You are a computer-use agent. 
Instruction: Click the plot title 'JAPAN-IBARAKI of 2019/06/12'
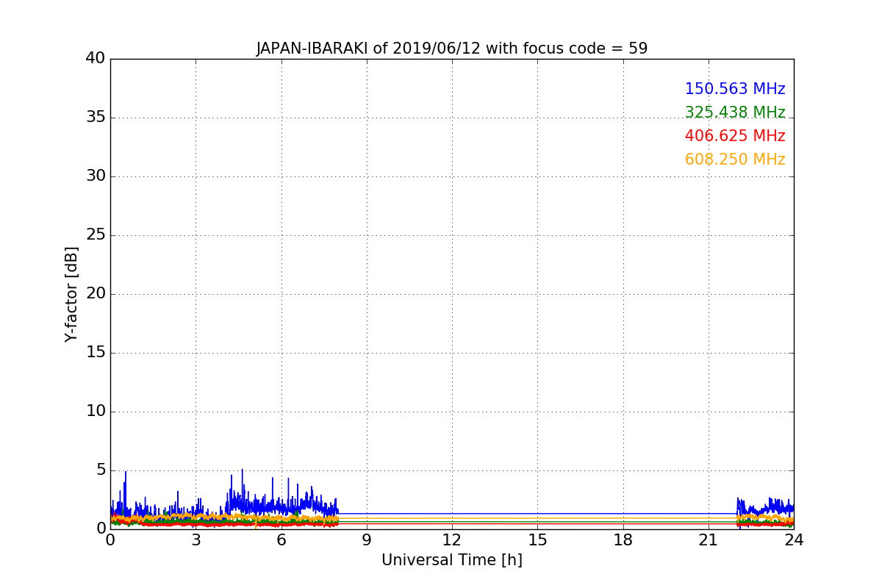pos(452,49)
